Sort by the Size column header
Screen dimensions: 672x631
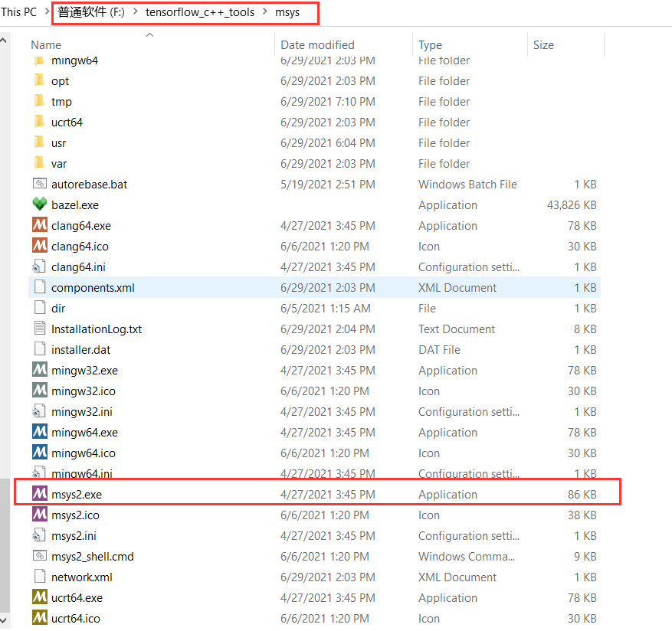point(543,45)
